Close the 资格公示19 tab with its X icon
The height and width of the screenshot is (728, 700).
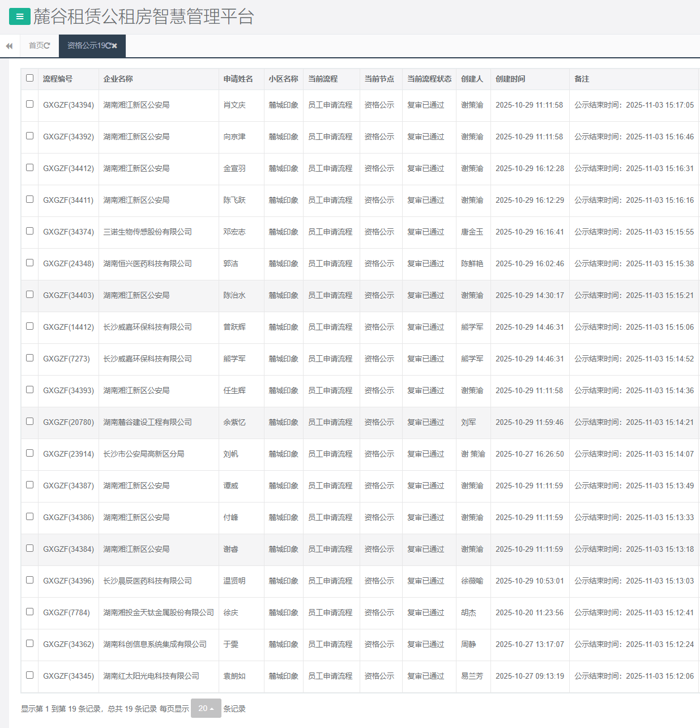(x=114, y=46)
